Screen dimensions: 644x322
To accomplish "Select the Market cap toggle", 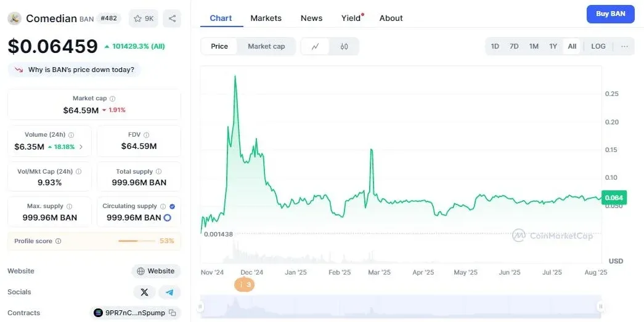I will coord(266,46).
